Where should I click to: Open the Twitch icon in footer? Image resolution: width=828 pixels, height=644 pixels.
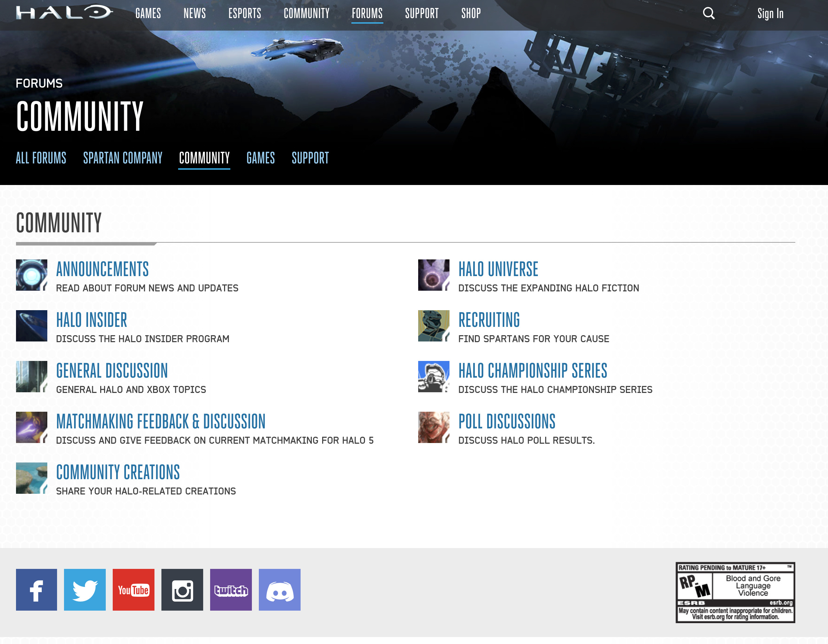tap(231, 589)
